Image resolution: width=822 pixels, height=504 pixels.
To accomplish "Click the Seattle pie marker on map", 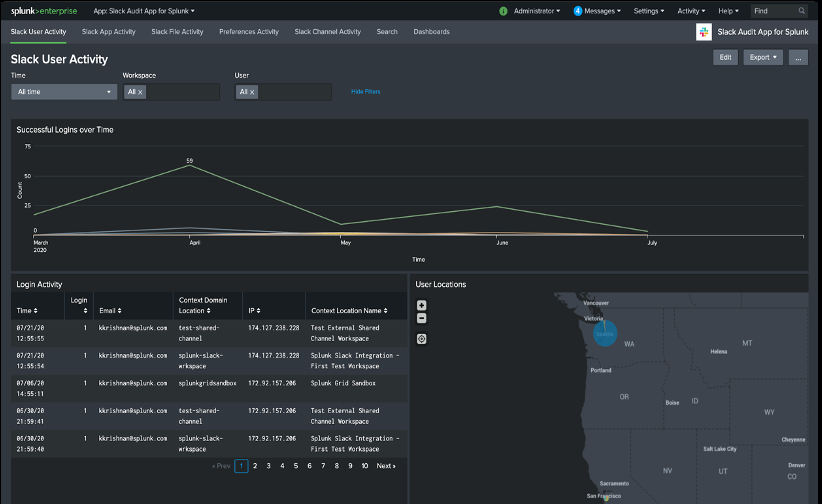I will (x=605, y=334).
